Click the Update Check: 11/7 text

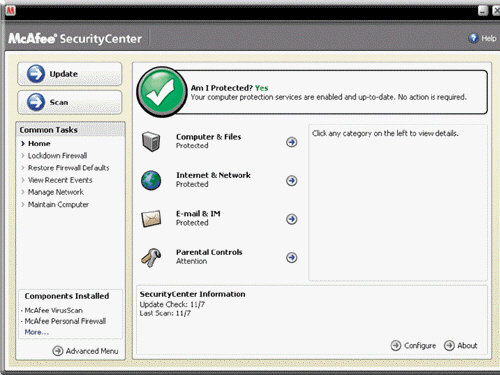tap(172, 304)
